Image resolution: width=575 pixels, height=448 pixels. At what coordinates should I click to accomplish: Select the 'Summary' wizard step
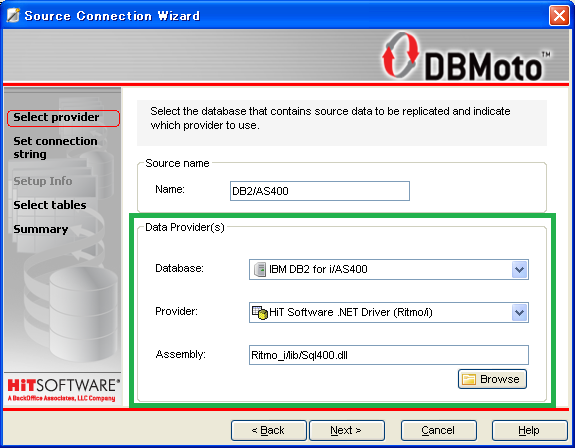click(x=41, y=229)
